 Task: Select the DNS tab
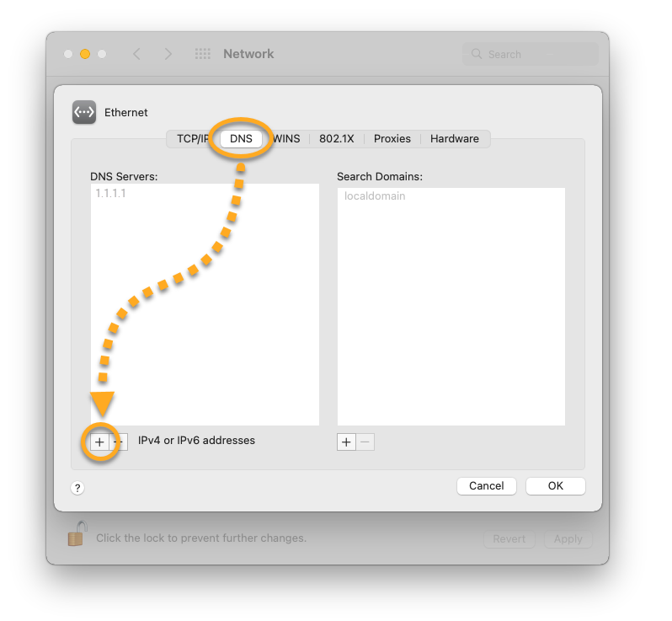pyautogui.click(x=241, y=139)
